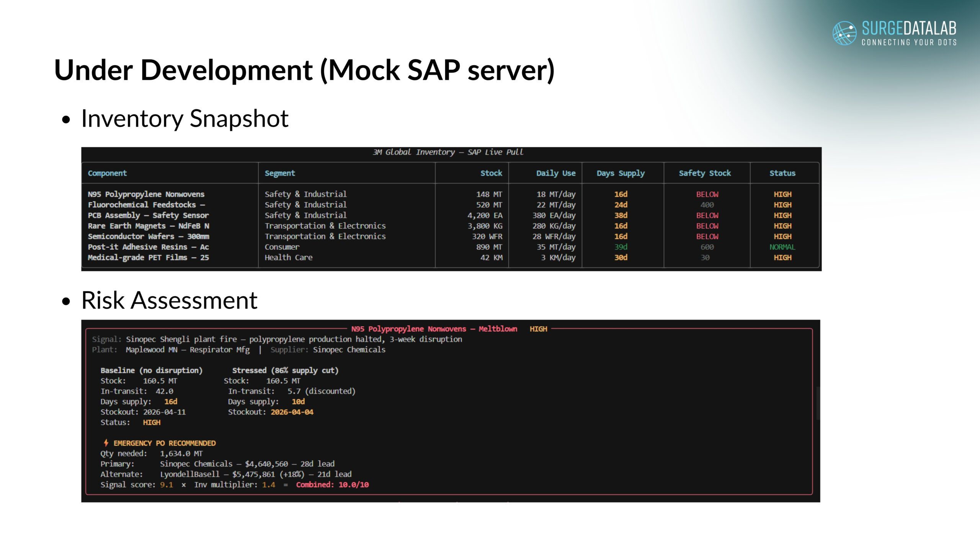Click the Medical-grade PET Films entry
This screenshot has height=551, width=980.
tap(149, 258)
